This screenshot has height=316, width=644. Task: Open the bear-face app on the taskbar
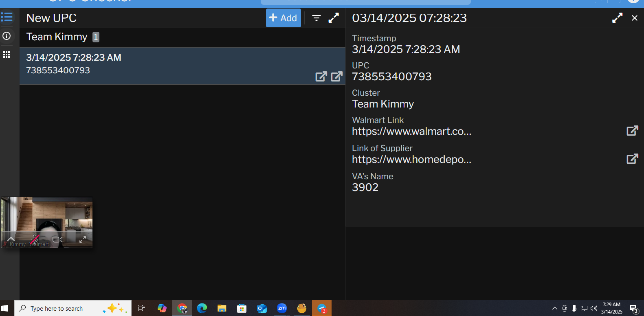click(302, 308)
